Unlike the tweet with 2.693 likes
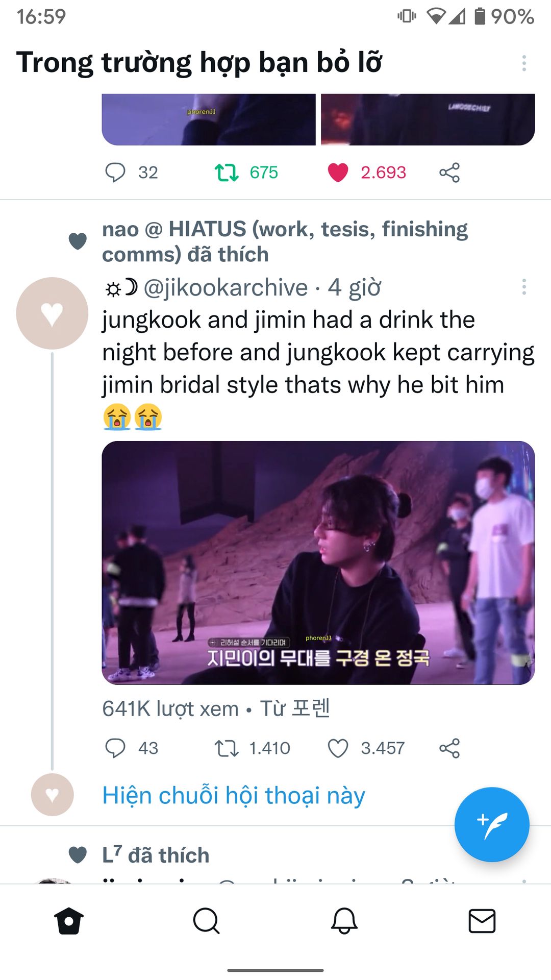 338,173
